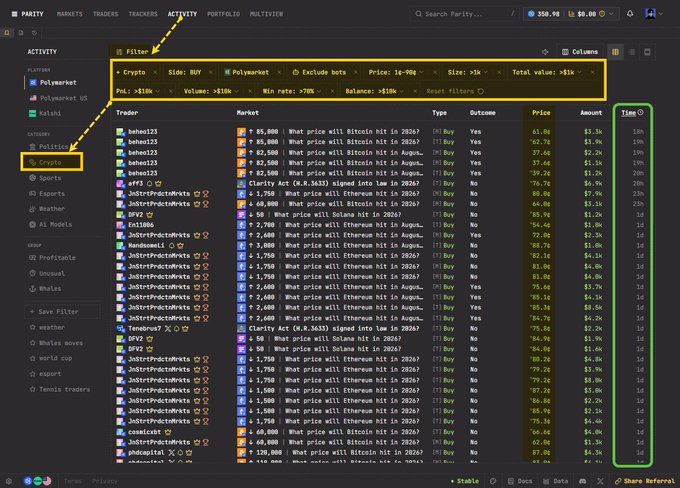680x488 pixels.
Task: Toggle the Side: BUY filter
Action: click(185, 72)
